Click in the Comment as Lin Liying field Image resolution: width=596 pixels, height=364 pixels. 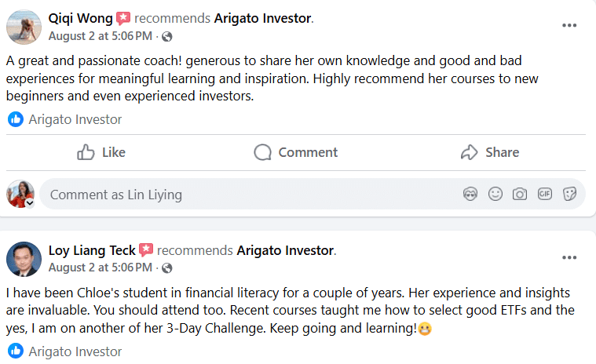tap(236, 194)
